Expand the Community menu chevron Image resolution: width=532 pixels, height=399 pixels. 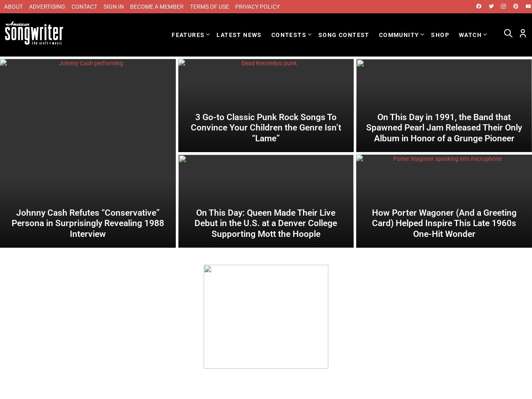422,34
